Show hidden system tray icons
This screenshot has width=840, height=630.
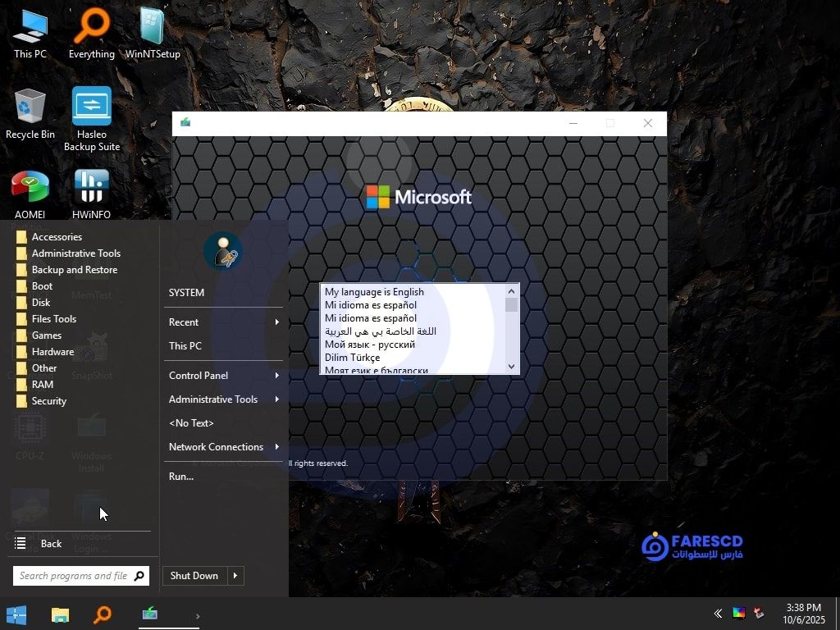[x=718, y=614]
